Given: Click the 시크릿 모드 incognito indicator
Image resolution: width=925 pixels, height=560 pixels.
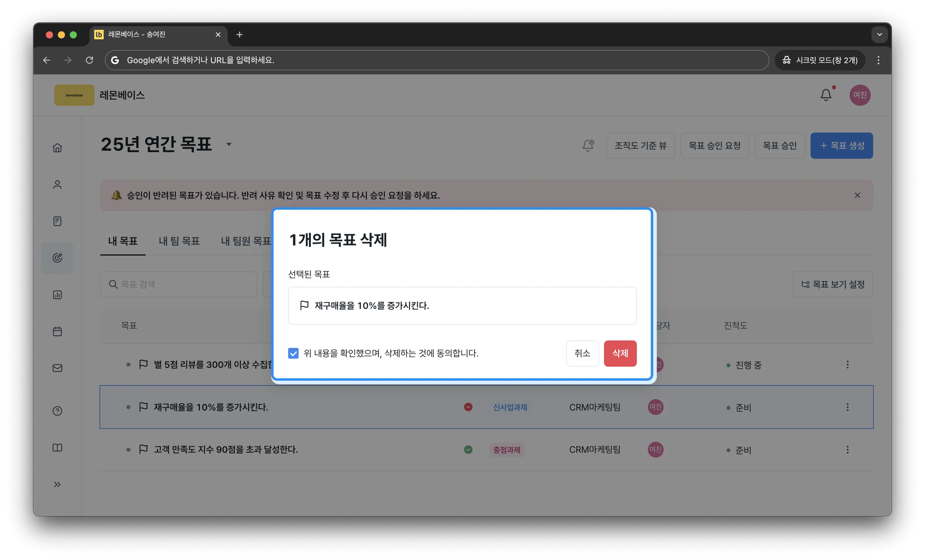Looking at the screenshot, I should (x=820, y=60).
